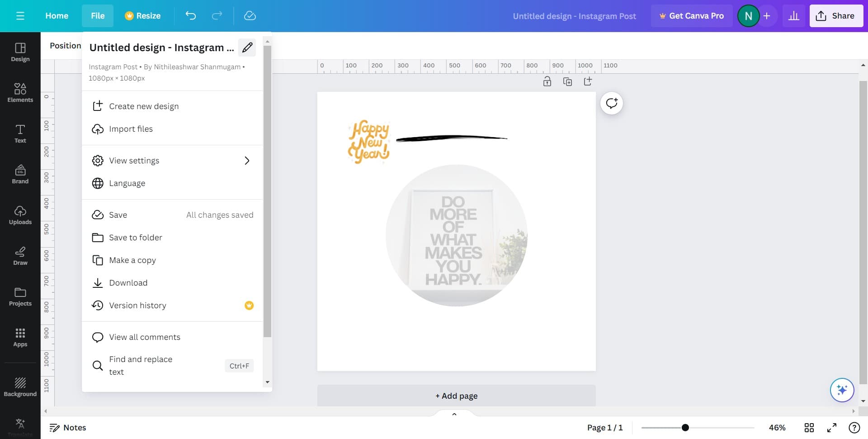
Task: Duplicate page using the copy icon
Action: pyautogui.click(x=567, y=81)
